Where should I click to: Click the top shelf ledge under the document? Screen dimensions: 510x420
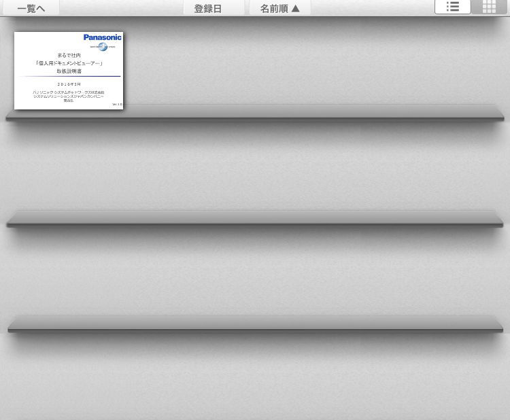tap(255, 114)
